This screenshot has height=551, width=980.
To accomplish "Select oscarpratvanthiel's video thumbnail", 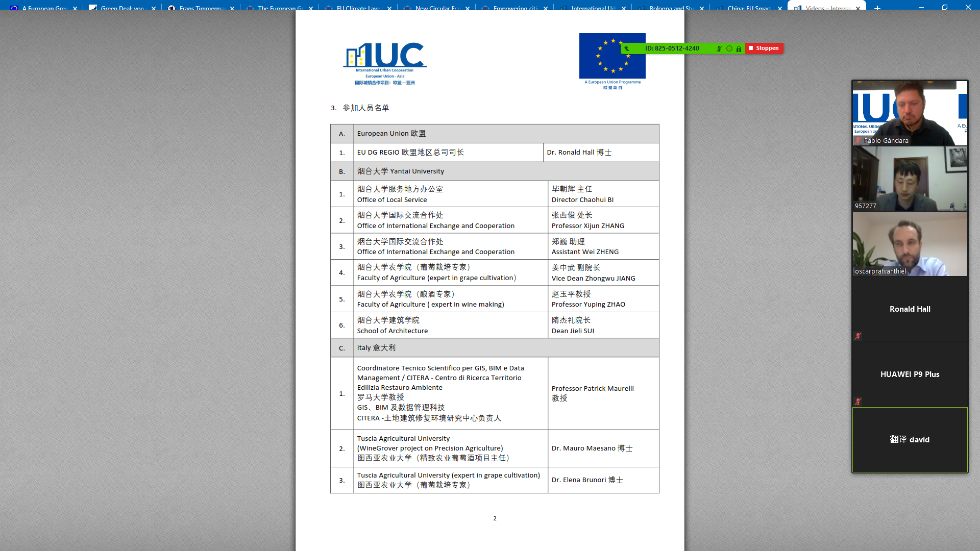I will point(910,244).
